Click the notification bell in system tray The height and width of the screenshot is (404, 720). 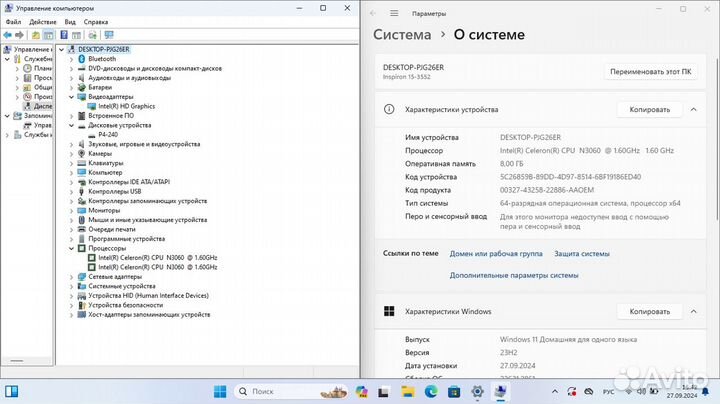tap(705, 392)
